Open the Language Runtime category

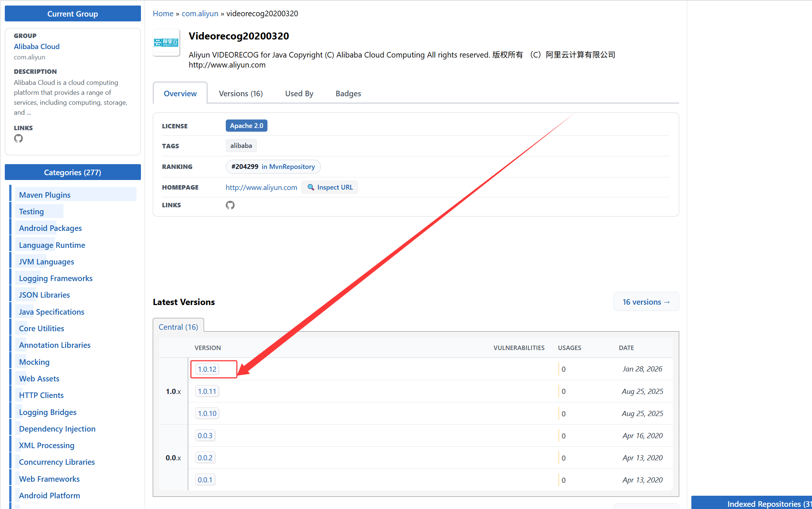tap(52, 245)
